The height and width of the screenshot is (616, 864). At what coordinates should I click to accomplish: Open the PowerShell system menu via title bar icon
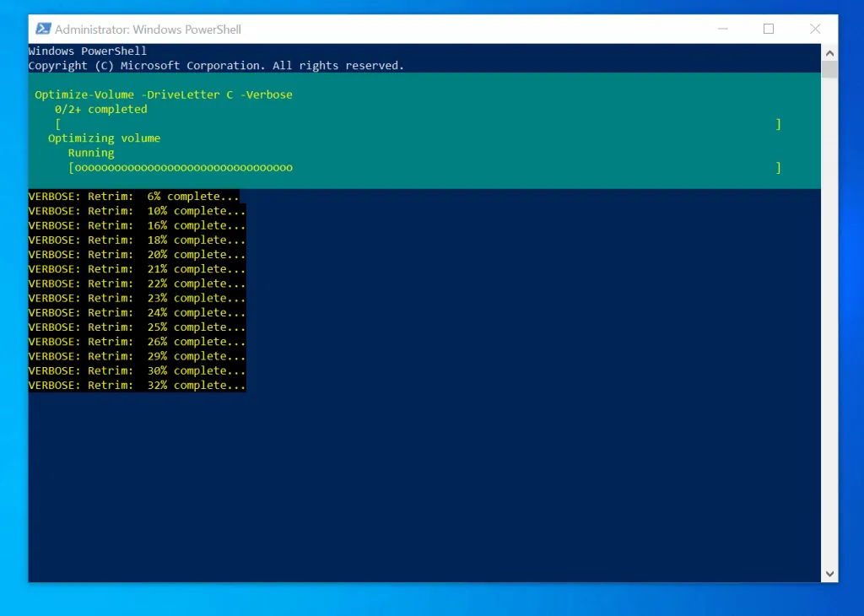pyautogui.click(x=43, y=28)
